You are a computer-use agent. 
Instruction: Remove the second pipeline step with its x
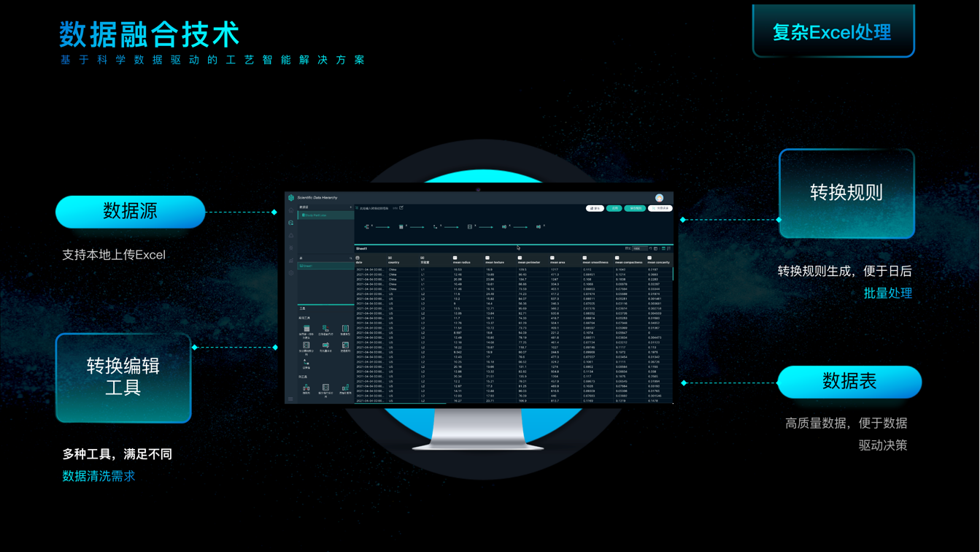(406, 225)
